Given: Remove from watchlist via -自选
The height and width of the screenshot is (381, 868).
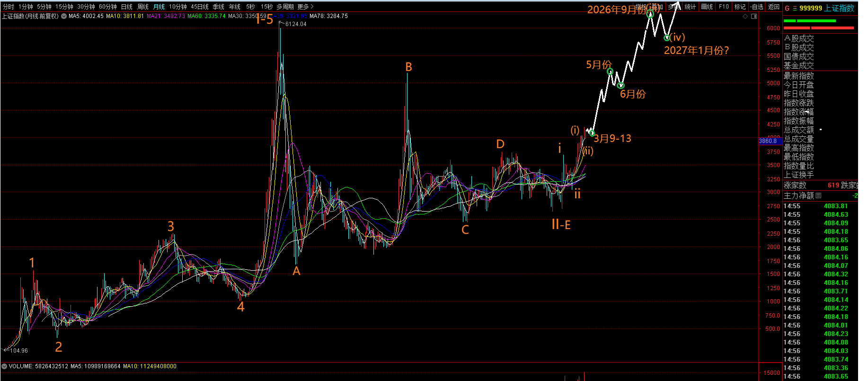Looking at the screenshot, I should click(x=757, y=7).
